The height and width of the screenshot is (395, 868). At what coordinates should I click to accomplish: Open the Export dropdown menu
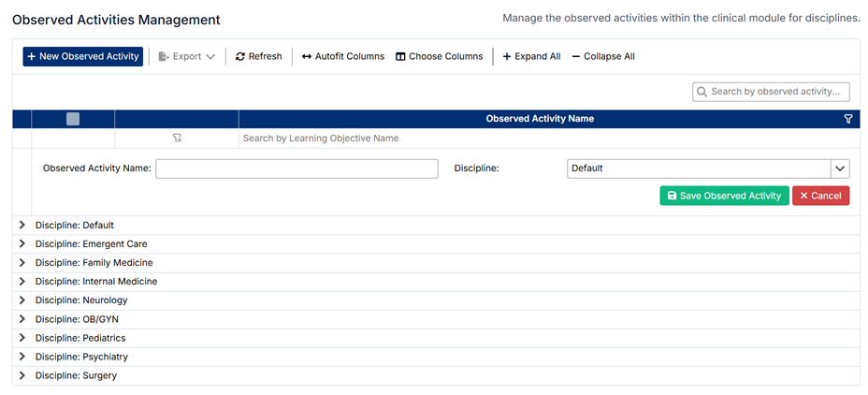coord(187,57)
